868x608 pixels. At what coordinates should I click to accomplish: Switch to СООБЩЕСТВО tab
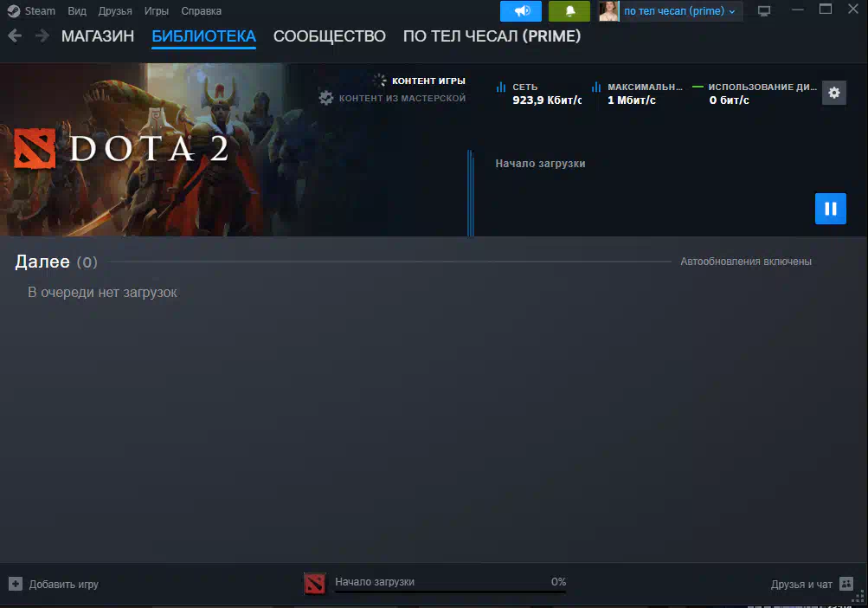point(330,36)
